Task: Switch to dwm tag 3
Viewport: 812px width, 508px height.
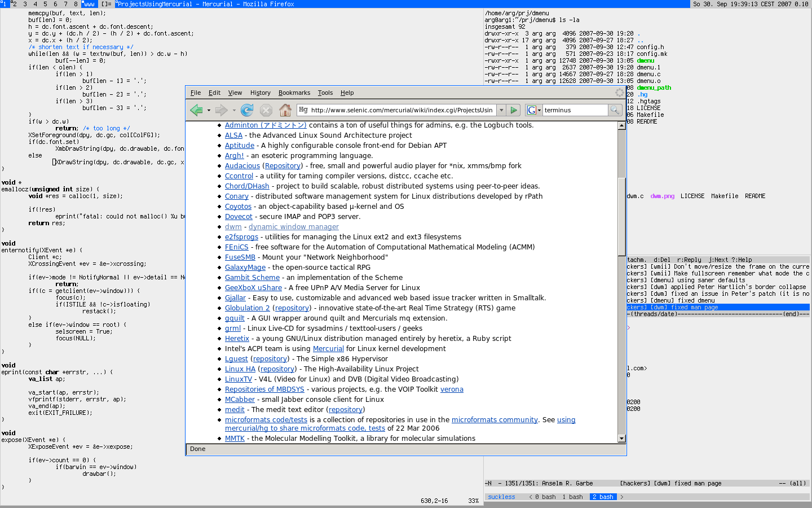Action: pos(25,4)
